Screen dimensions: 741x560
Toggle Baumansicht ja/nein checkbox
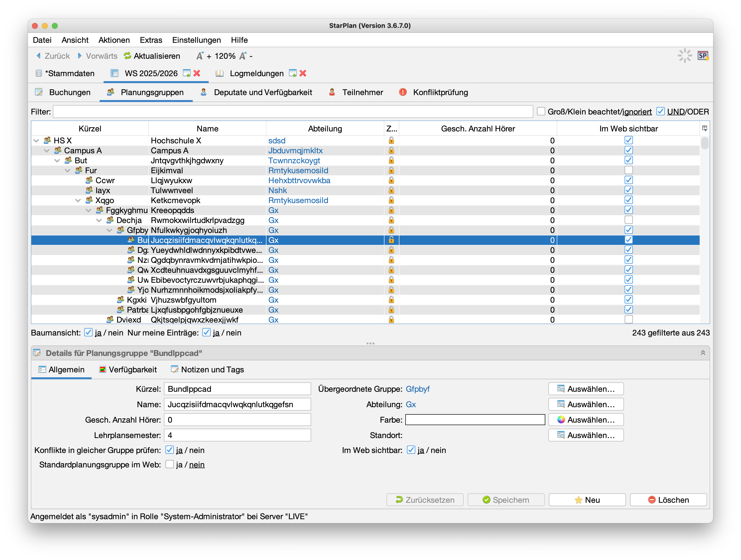[x=88, y=333]
